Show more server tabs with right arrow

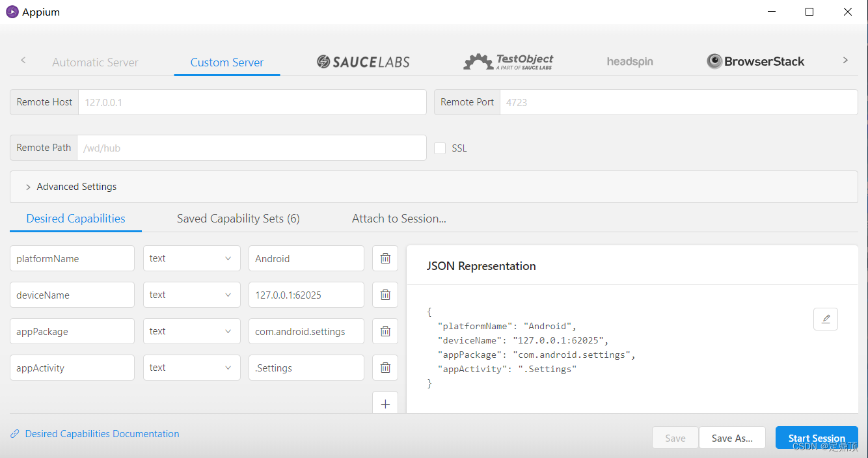pos(845,60)
